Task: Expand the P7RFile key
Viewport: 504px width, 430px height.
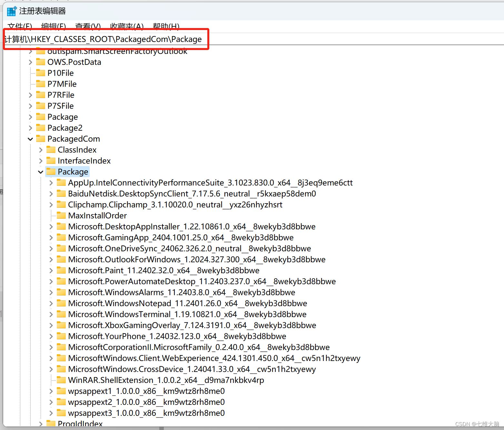Action: [30, 95]
